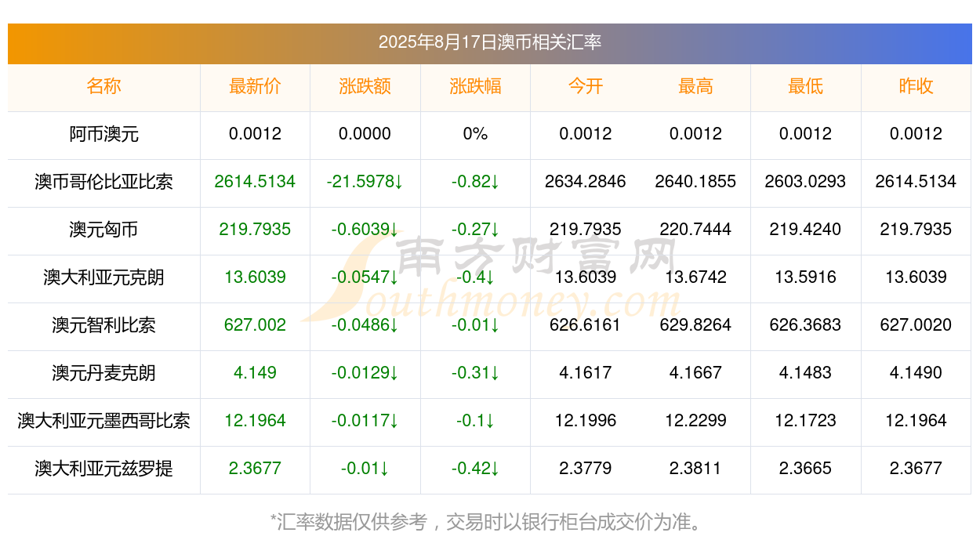
Task: Click latest price 2.3677 in green
Action: [255, 469]
